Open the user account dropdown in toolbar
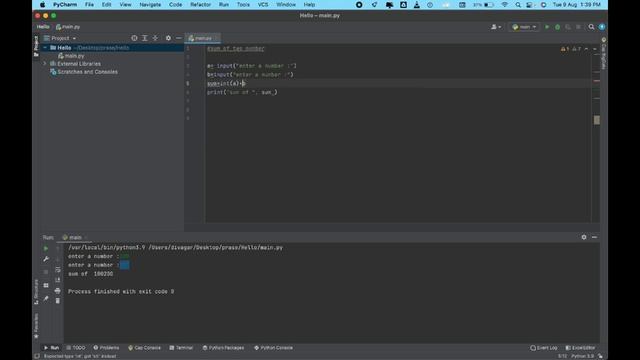 (496, 27)
